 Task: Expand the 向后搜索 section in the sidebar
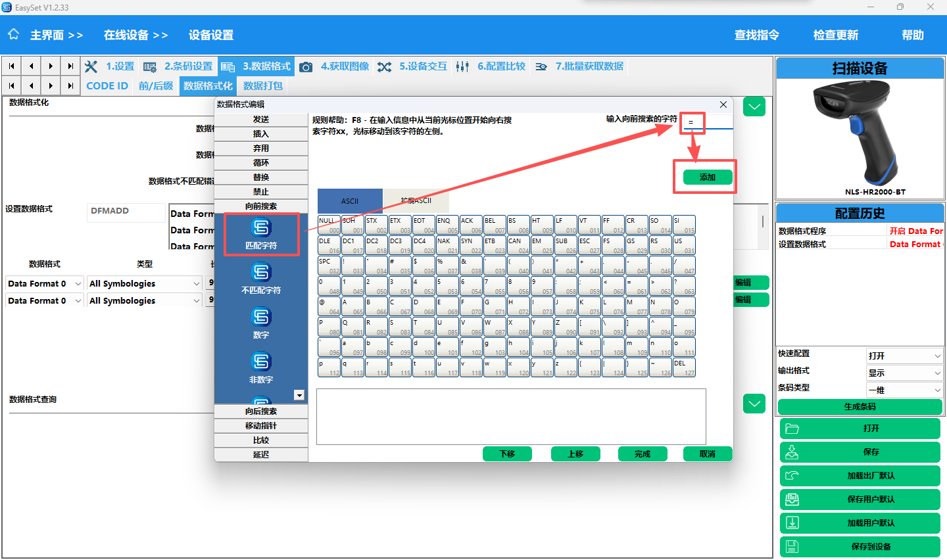click(261, 411)
